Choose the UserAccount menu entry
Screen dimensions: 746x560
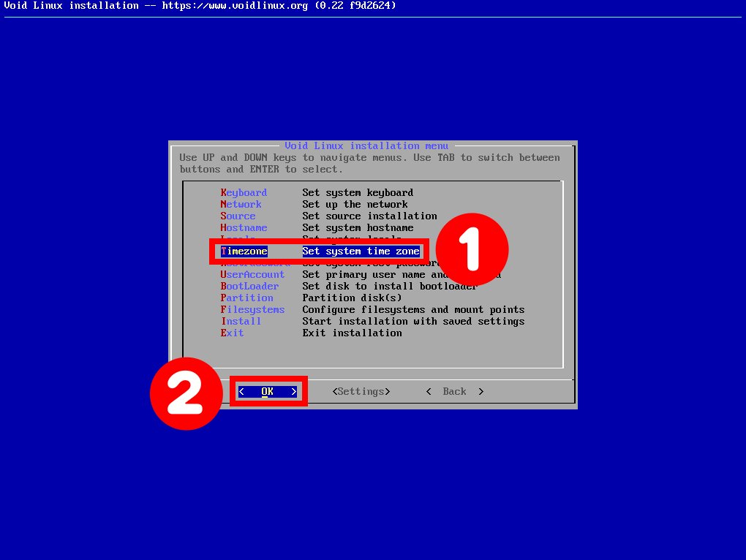(252, 274)
